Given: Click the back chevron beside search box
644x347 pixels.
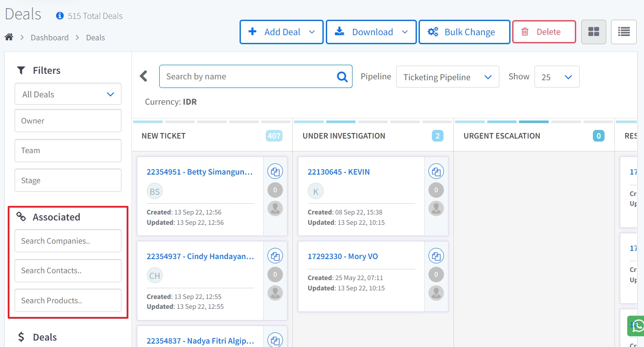Looking at the screenshot, I should click(144, 76).
